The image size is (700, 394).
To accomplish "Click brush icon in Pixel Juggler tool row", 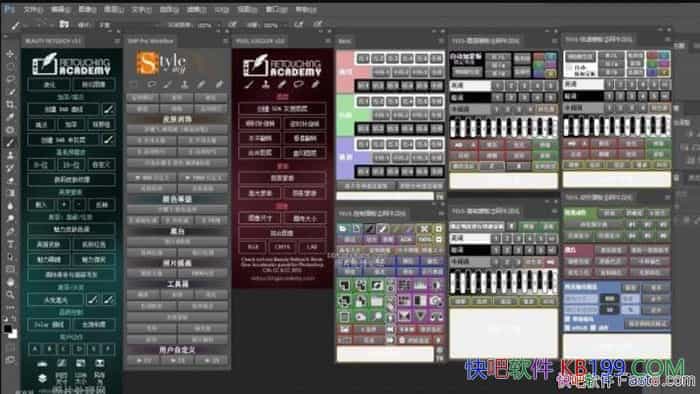I will 250,84.
